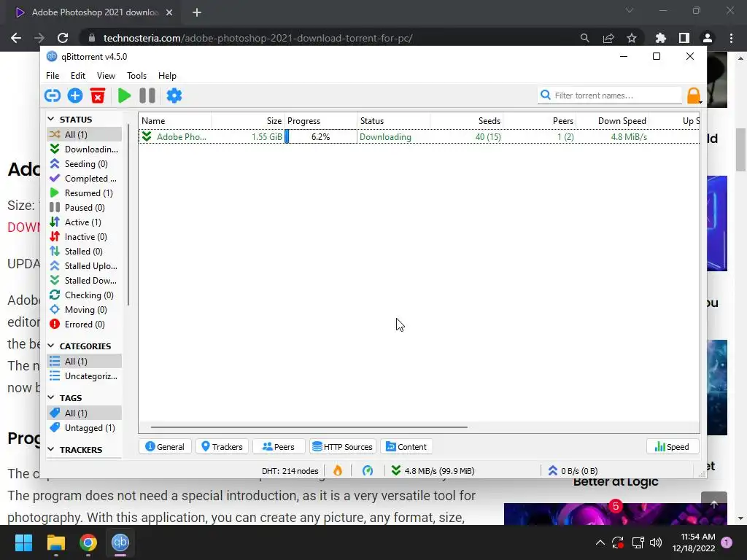Select the Seeding (0) filter
Viewport: 747px width, 560px height.
(x=84, y=164)
